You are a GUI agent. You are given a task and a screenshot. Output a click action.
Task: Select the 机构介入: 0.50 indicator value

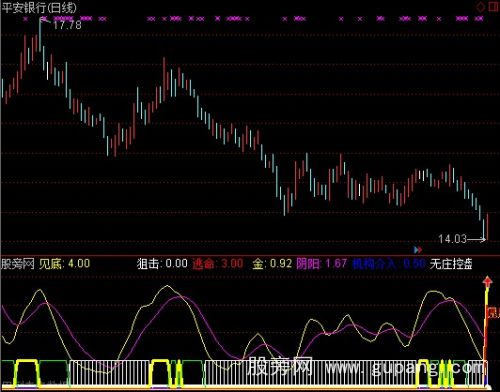pos(389,264)
